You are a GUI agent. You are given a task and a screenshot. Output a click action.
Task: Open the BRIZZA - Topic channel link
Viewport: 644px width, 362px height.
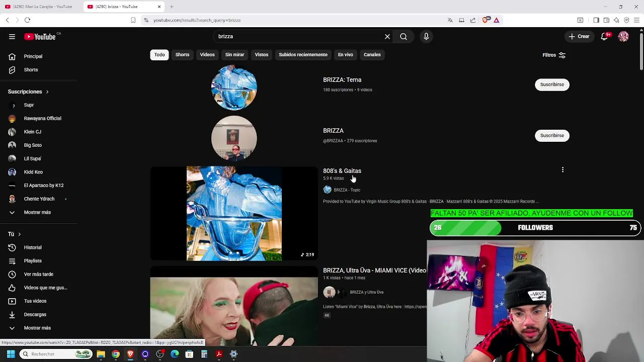pyautogui.click(x=347, y=190)
